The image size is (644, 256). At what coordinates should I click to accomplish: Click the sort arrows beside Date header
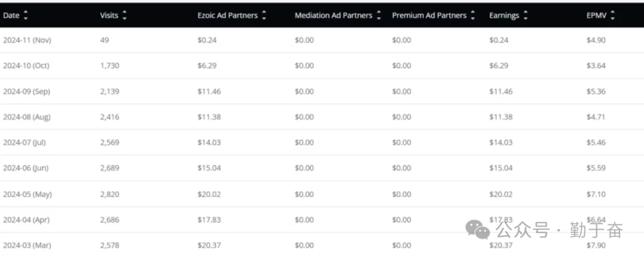pyautogui.click(x=26, y=16)
